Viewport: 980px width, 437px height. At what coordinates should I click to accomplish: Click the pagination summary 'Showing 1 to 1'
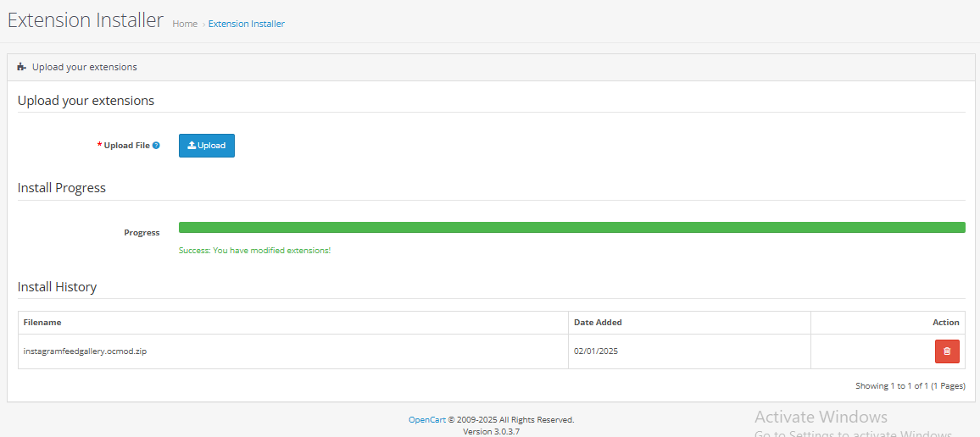coord(910,386)
